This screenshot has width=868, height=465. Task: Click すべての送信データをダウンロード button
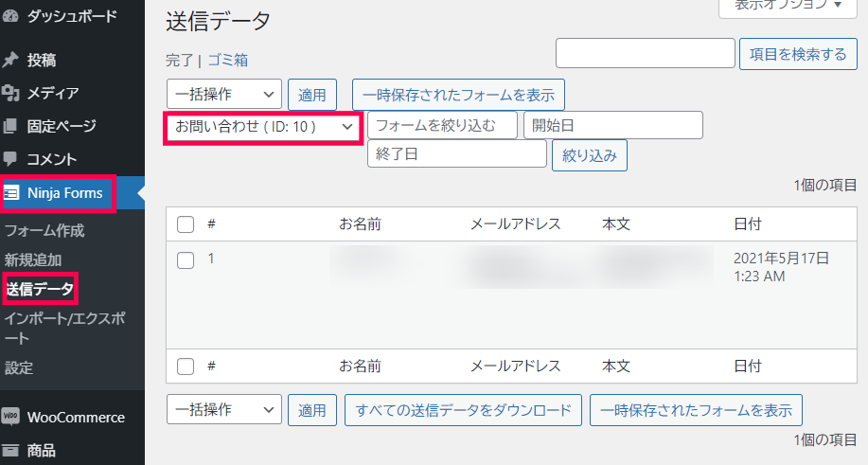(x=463, y=410)
